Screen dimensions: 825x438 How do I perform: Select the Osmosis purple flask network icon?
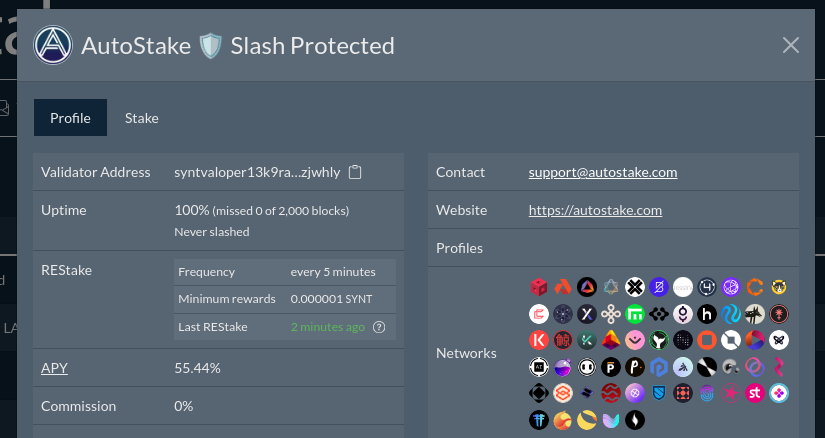tap(563, 367)
